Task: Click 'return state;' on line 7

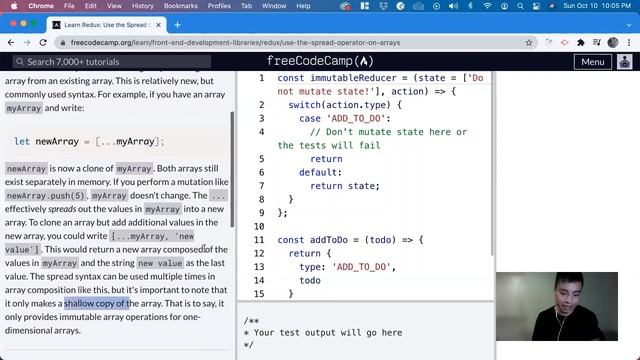Action: pyautogui.click(x=345, y=186)
